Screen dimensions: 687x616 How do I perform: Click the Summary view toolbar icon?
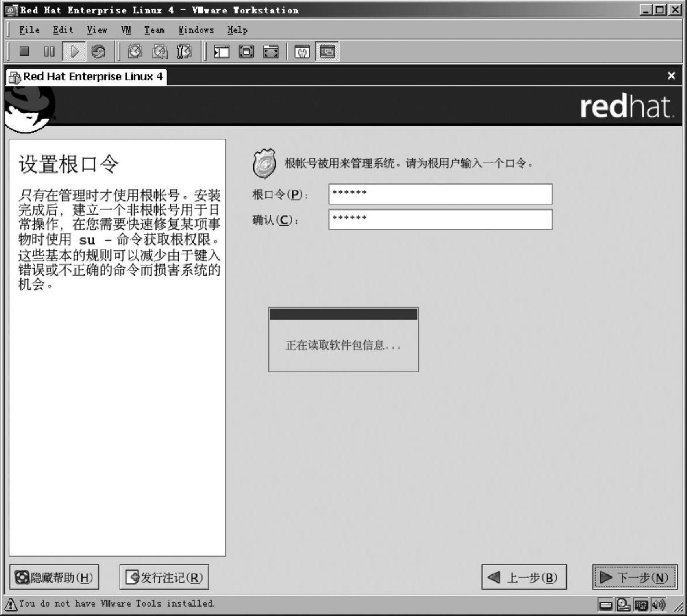coord(302,52)
